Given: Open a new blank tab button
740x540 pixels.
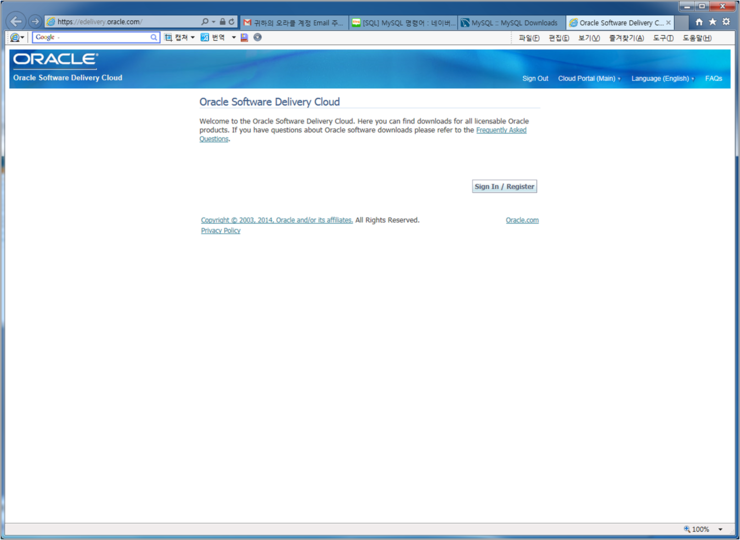Looking at the screenshot, I should tap(681, 23).
